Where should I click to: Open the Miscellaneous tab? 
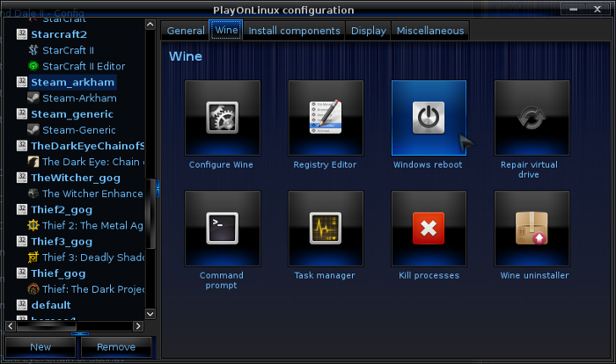click(430, 31)
